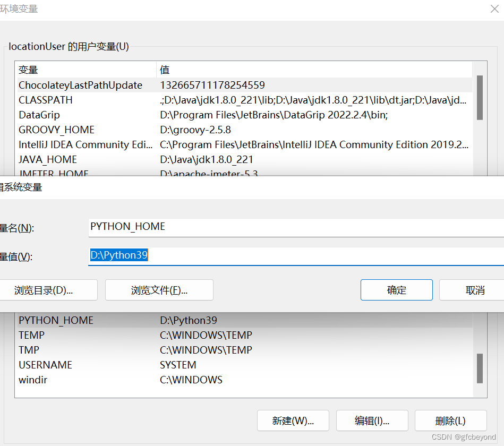Open 浏览文件(F) file browser
Viewport: 504px width, 446px height.
(x=159, y=290)
